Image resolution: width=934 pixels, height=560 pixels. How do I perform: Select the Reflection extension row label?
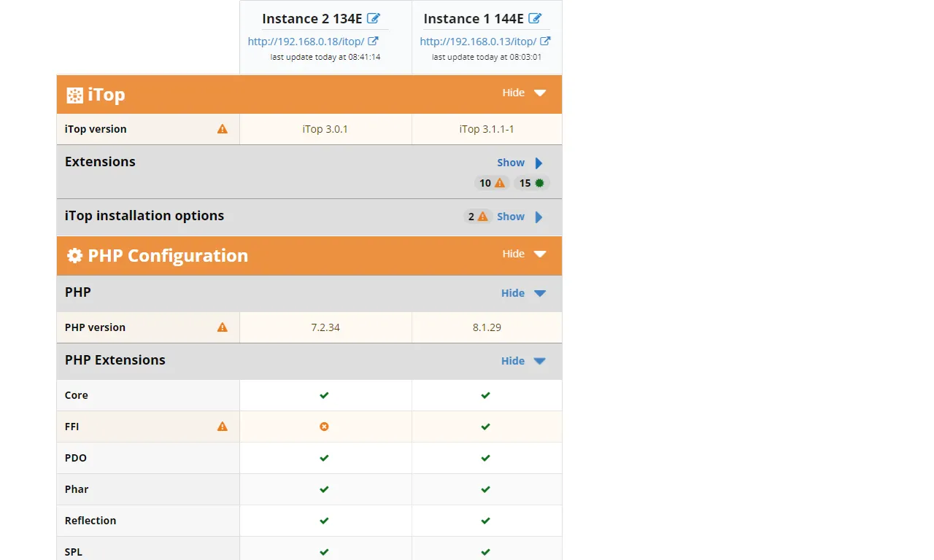click(x=90, y=521)
